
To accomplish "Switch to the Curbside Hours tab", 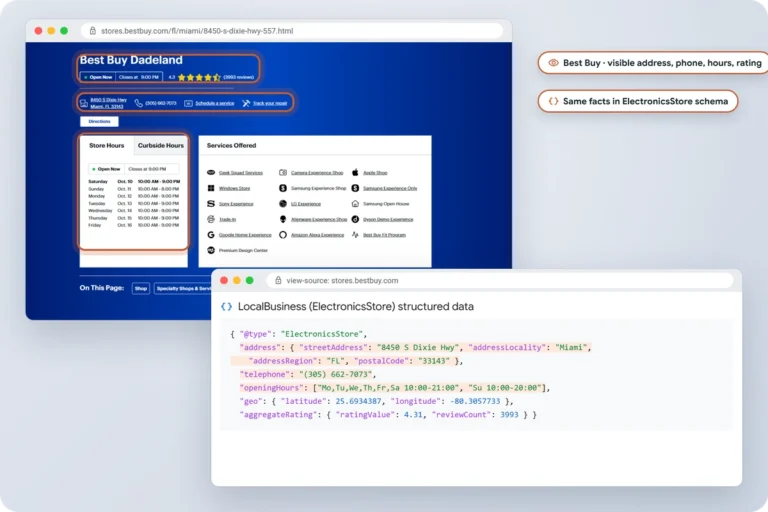I will (x=161, y=146).
